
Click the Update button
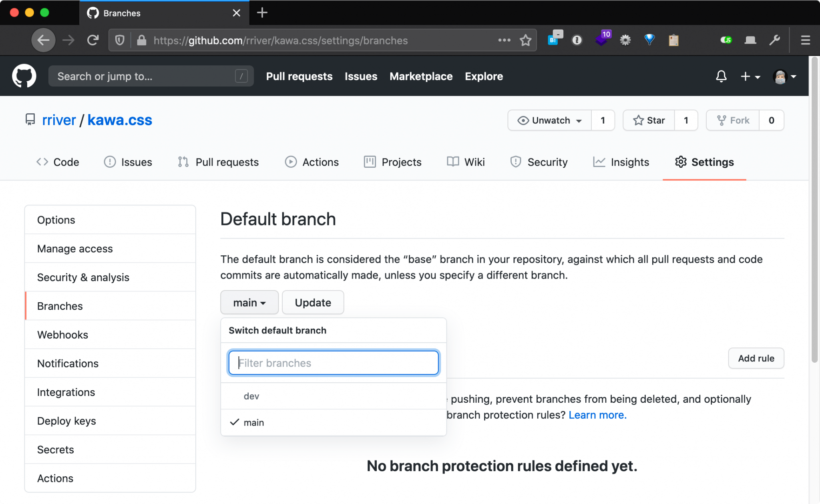313,302
